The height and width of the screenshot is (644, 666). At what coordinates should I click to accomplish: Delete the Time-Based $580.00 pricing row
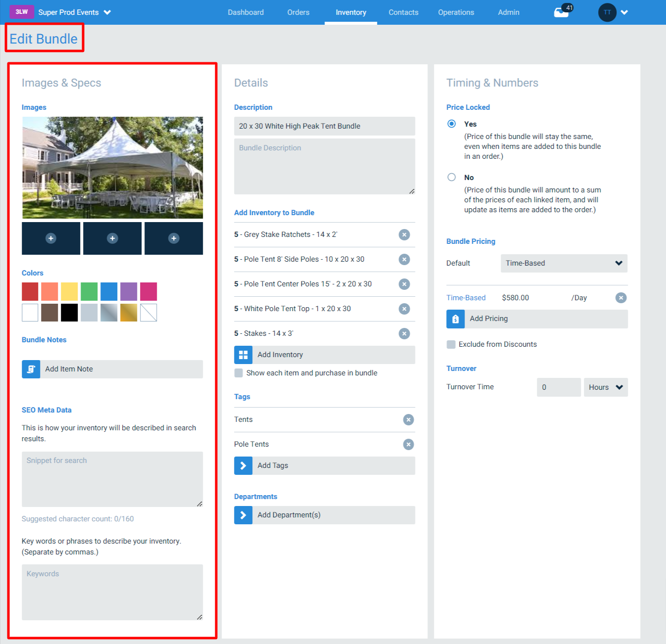(621, 298)
